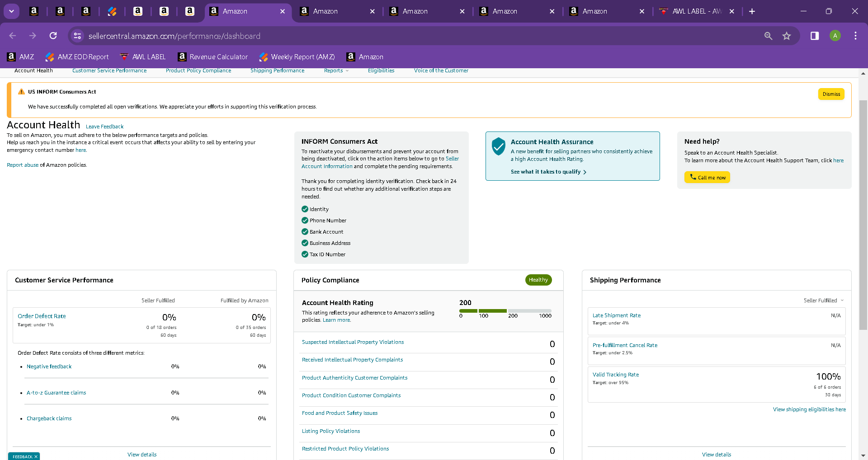Click the Account Health Assurance shield icon
This screenshot has height=460, width=868.
[498, 146]
